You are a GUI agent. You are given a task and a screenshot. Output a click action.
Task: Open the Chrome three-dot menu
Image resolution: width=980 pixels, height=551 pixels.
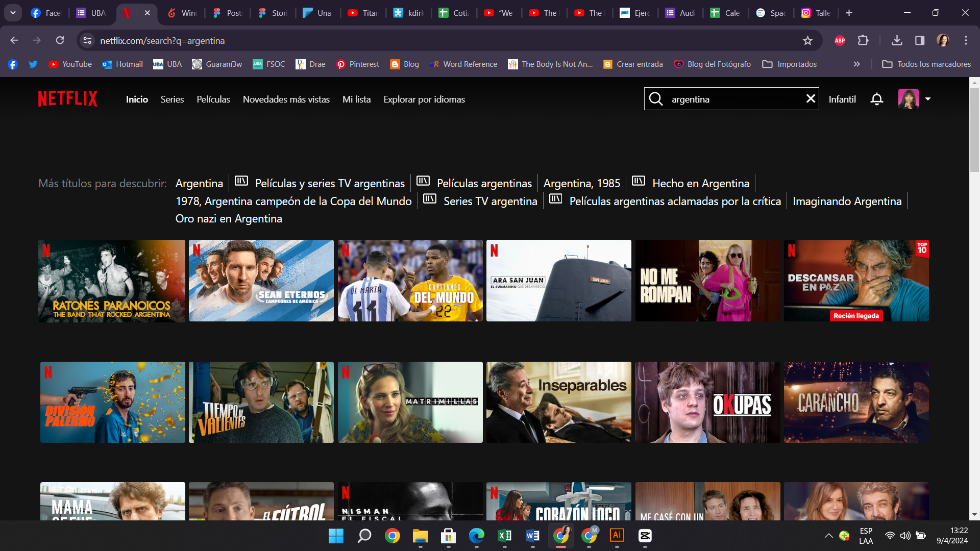(966, 40)
